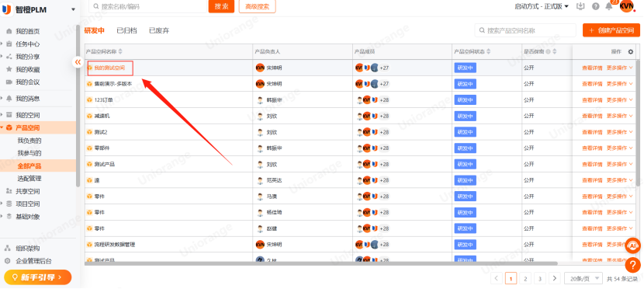Open 启动方式 - 正式版 dropdown
The height and width of the screenshot is (289, 644).
[x=542, y=6]
